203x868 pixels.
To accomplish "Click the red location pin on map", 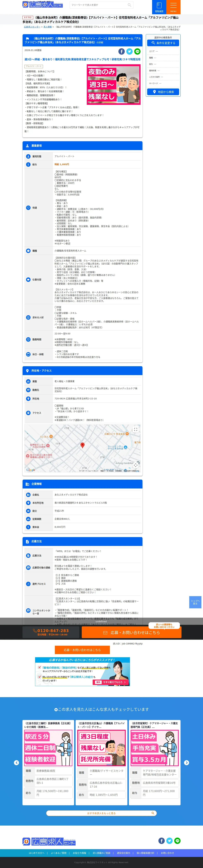I will point(83,445).
